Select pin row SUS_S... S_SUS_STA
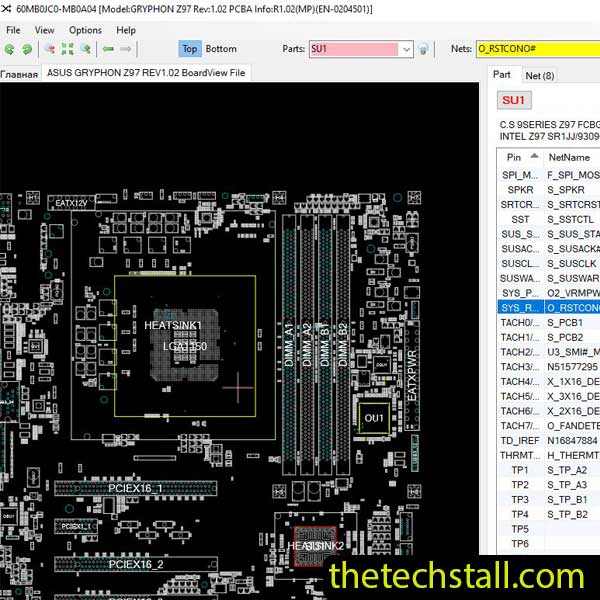Viewport: 600px width, 600px height. click(549, 234)
